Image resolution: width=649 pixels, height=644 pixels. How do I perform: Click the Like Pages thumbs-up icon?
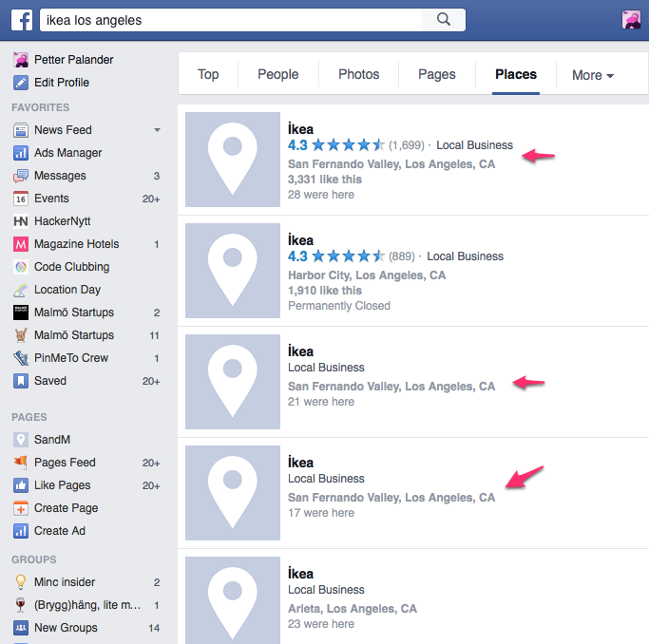click(21, 485)
